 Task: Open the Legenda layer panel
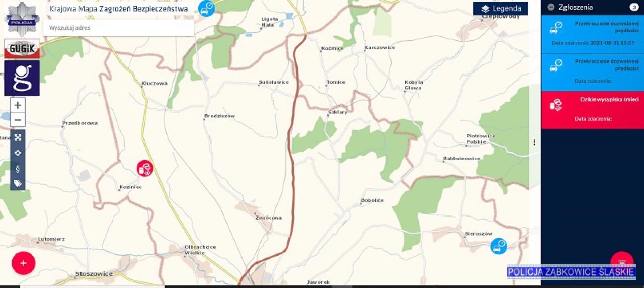(501, 9)
